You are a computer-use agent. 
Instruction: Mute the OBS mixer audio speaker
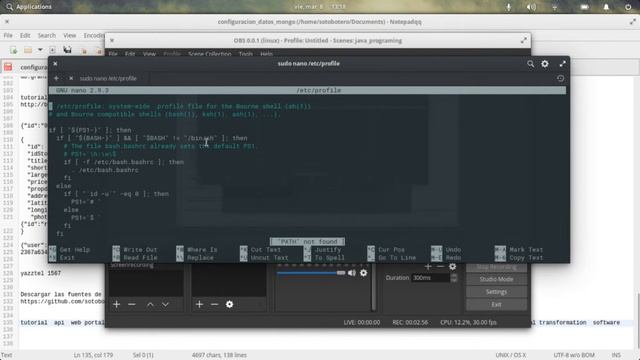(x=352, y=273)
